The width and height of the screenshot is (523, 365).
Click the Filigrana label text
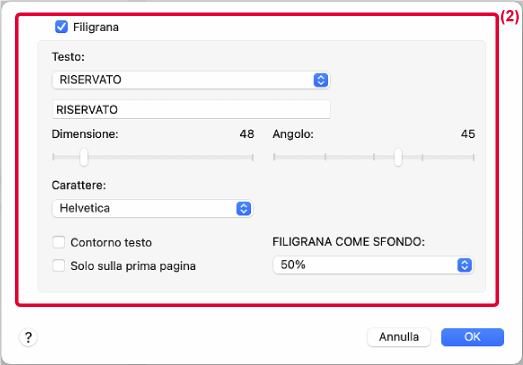point(96,27)
